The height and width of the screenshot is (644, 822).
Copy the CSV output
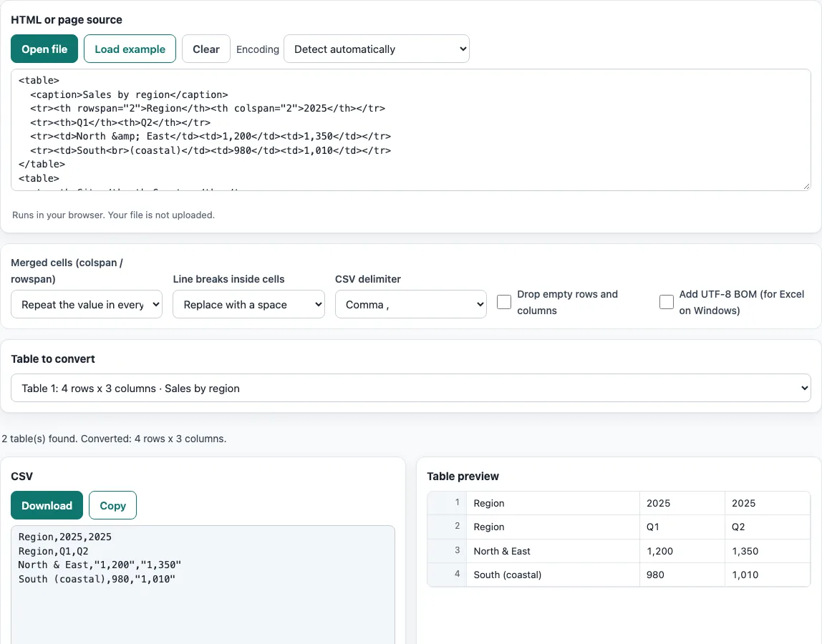click(x=112, y=505)
